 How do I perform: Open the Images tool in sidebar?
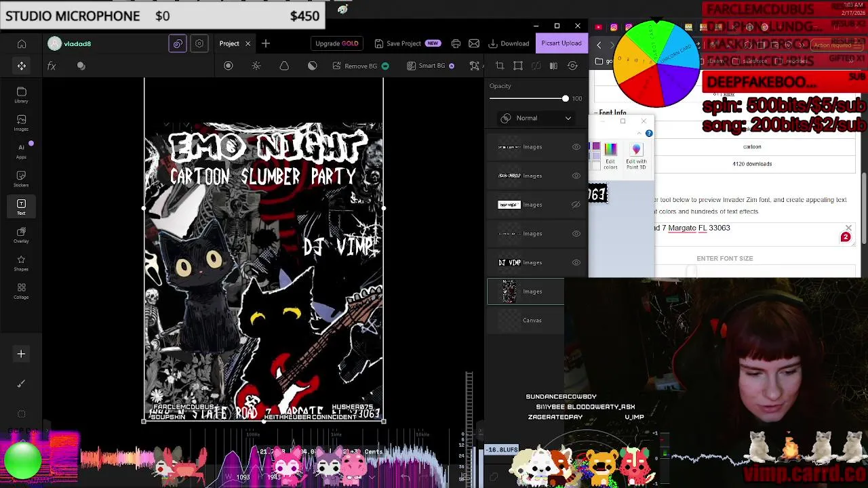(x=21, y=123)
